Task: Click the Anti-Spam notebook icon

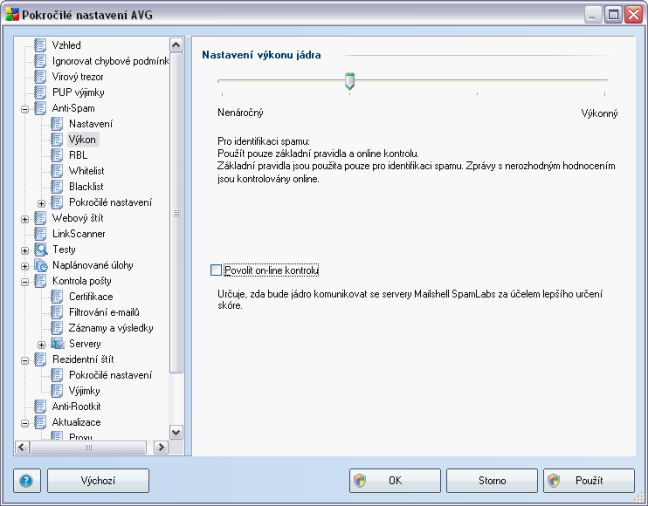Action: click(x=40, y=108)
